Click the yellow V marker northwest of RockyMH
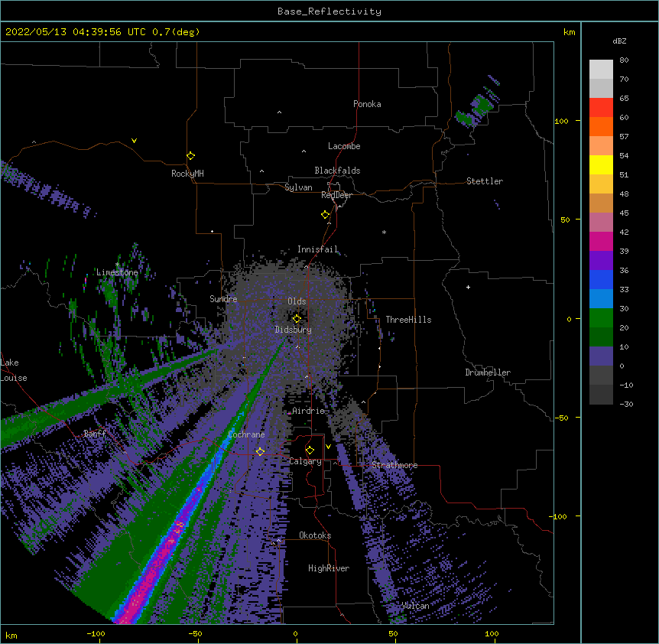The height and width of the screenshot is (644, 659). [x=134, y=141]
